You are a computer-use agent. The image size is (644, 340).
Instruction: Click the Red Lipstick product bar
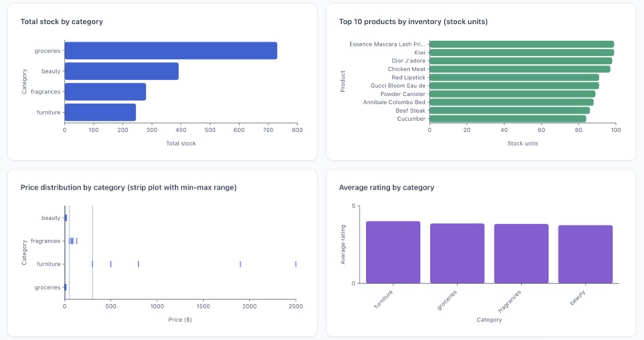point(515,78)
